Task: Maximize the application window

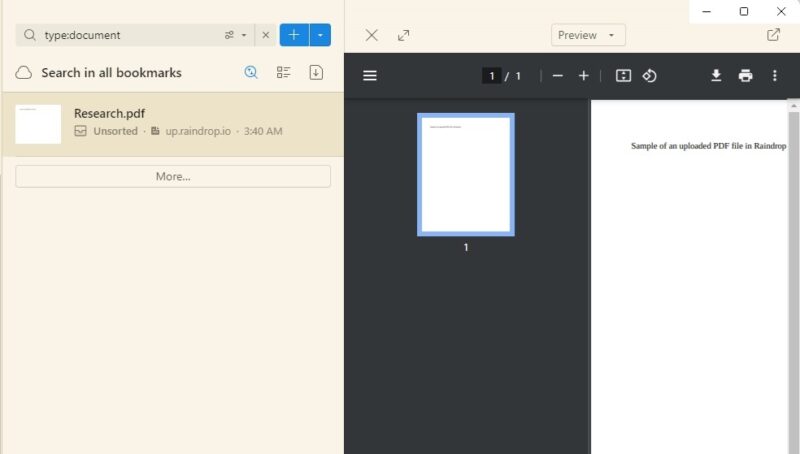Action: point(744,11)
